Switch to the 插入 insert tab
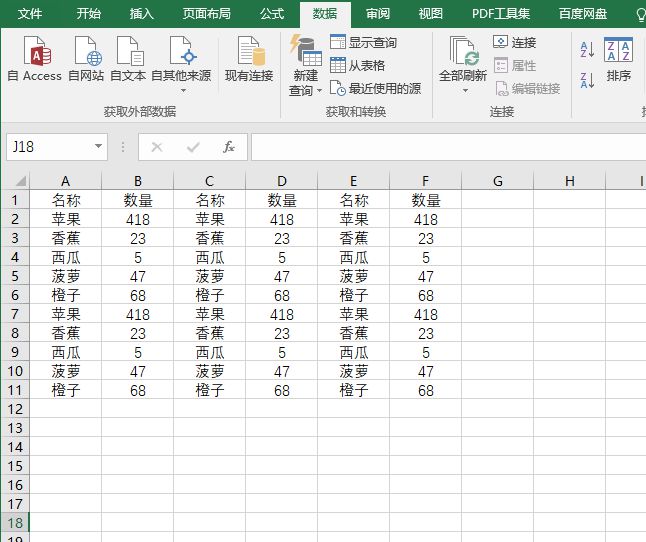 pos(142,14)
